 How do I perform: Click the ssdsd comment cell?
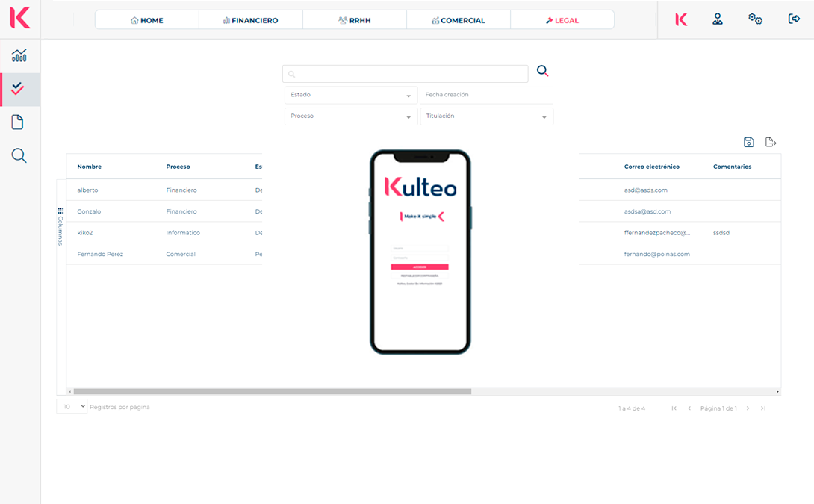(x=721, y=232)
